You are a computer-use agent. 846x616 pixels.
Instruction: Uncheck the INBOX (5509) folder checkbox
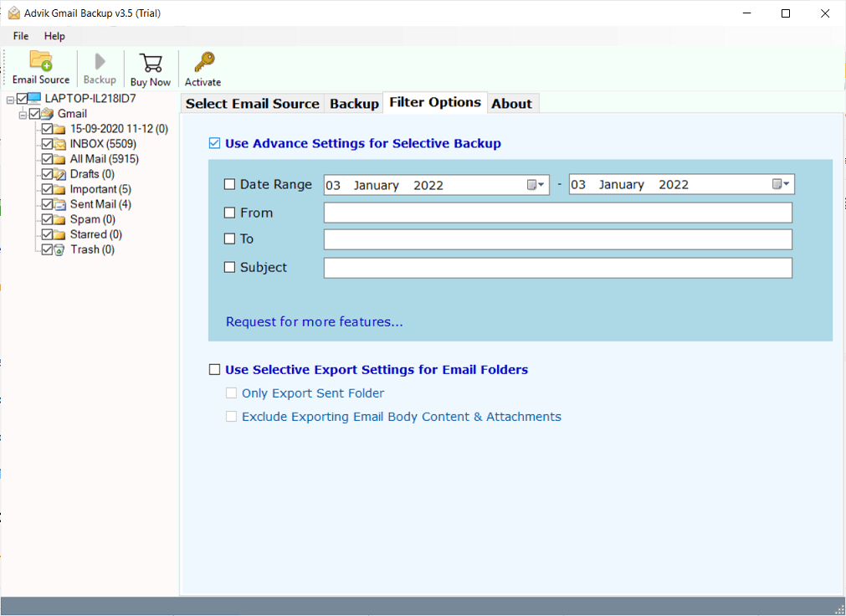[x=47, y=144]
